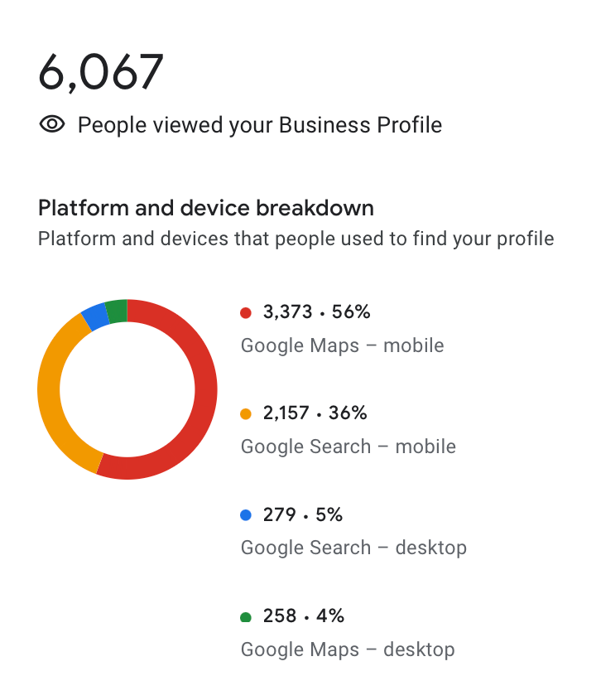Image resolution: width=596 pixels, height=700 pixels.
Task: Click the 'Google Maps – mobile' legend label
Action: 342,345
